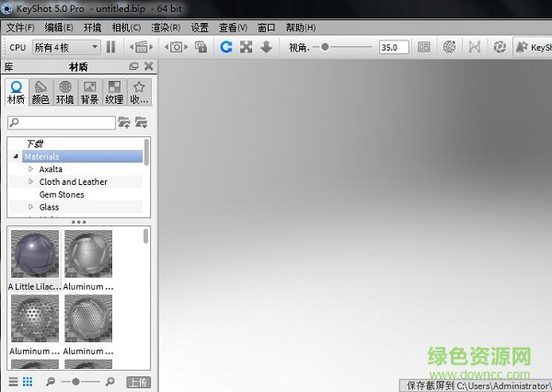Click the circular arrows sphere icon
This screenshot has height=392, width=552.
click(x=500, y=47)
